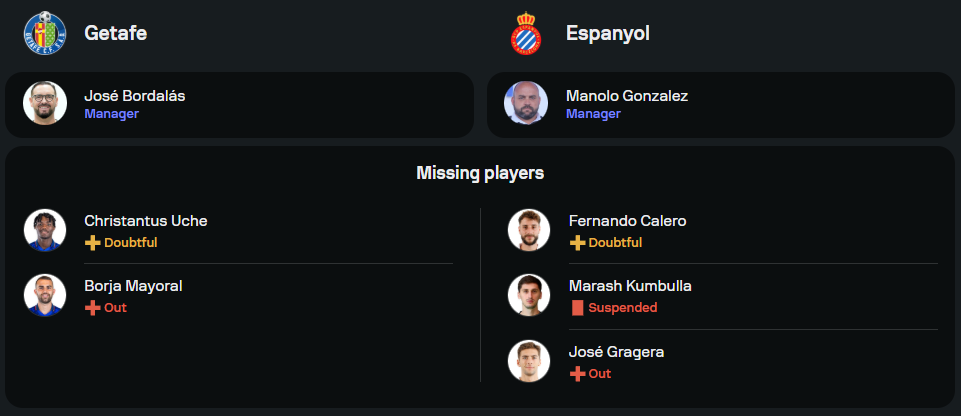
Task: Select Fernando Calero player avatar
Action: (528, 230)
